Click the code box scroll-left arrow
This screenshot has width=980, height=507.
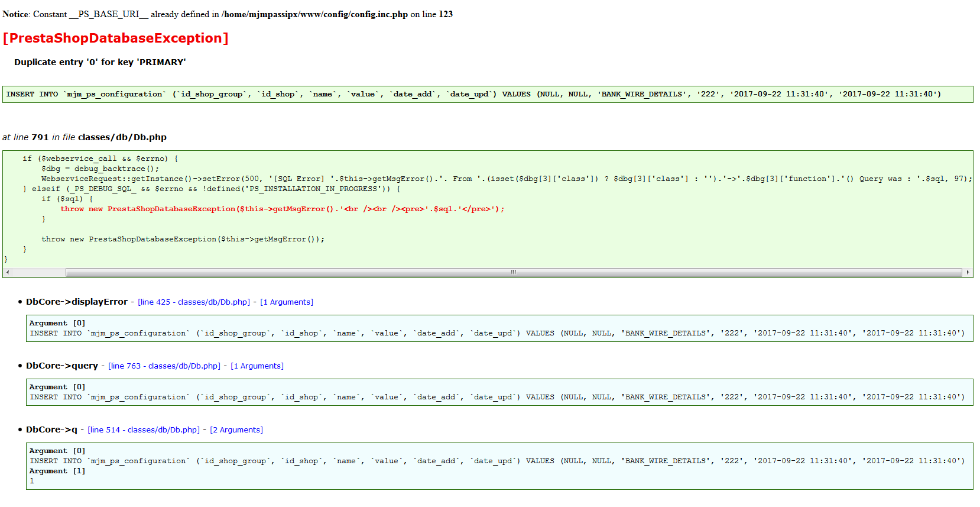tap(8, 273)
